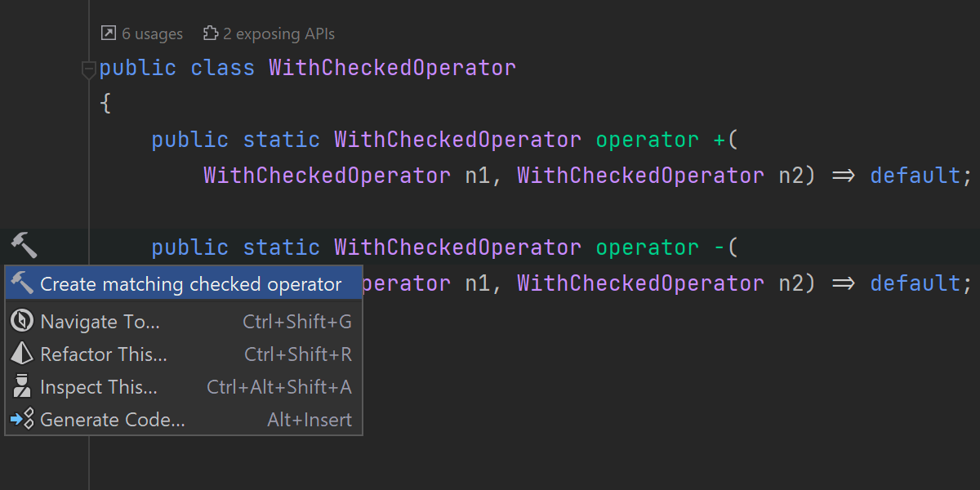Click the compass icon for Navigate To
Screen dimensions: 980x490
click(22, 321)
